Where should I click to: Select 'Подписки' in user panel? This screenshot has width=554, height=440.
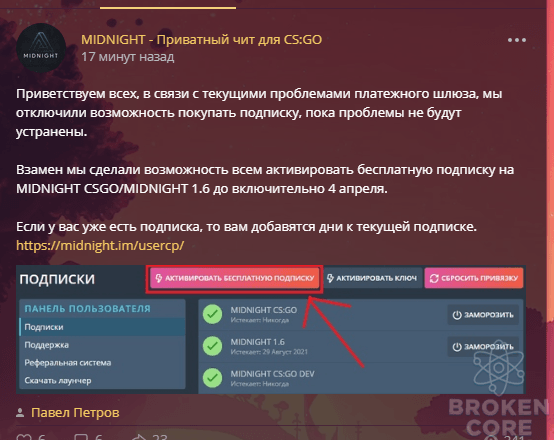102,327
